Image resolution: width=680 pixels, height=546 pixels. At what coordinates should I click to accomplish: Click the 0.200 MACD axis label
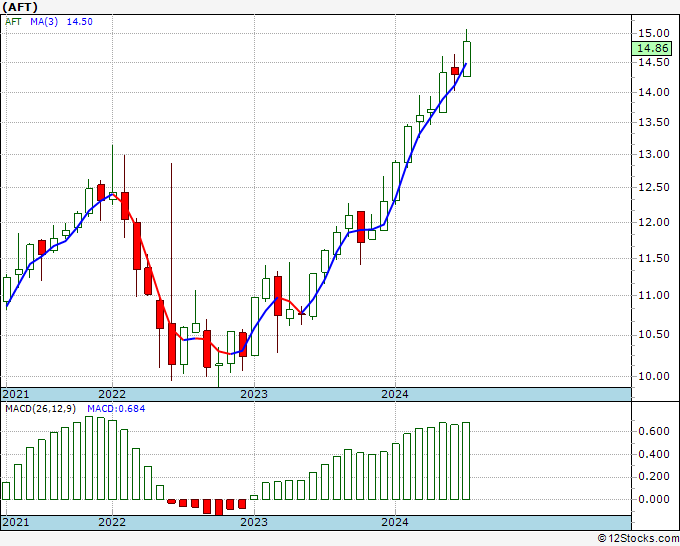point(654,477)
